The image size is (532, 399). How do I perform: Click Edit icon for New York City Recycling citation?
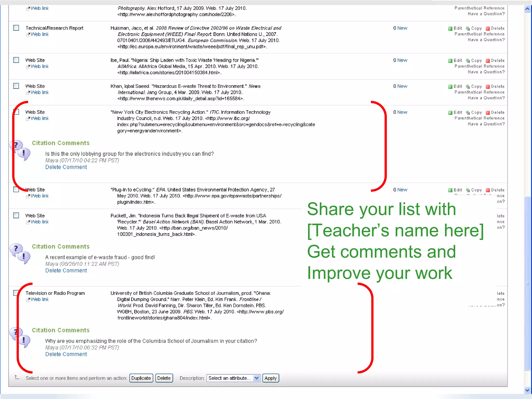[x=450, y=113]
